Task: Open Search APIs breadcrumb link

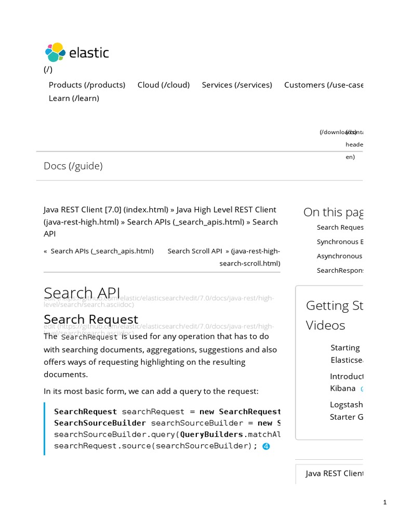Action: [185, 222]
